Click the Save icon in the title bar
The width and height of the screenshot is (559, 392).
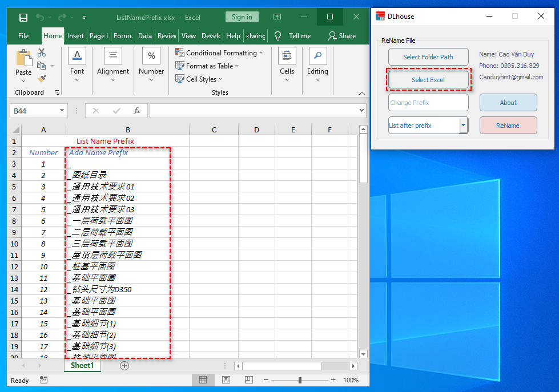[23, 17]
